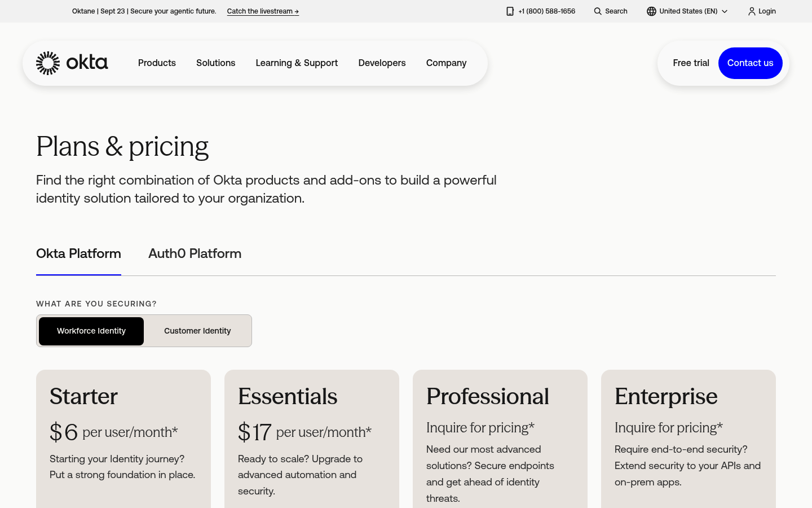The height and width of the screenshot is (508, 812).
Task: Open the Learning & Support menu
Action: click(297, 63)
